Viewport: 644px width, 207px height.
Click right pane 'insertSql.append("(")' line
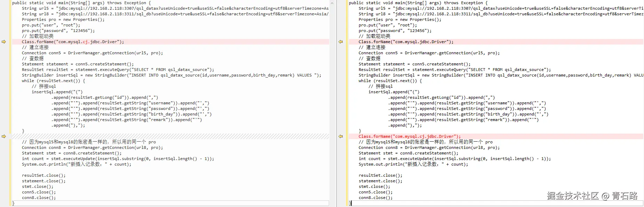coord(394,92)
